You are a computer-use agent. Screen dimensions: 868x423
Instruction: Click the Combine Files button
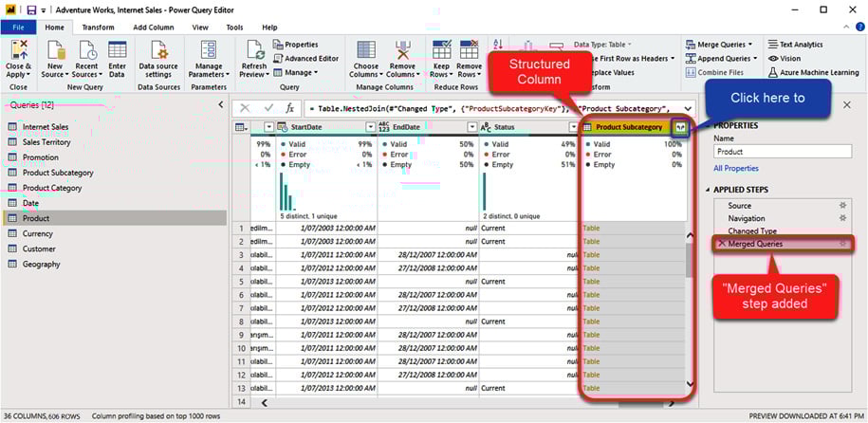pos(714,72)
